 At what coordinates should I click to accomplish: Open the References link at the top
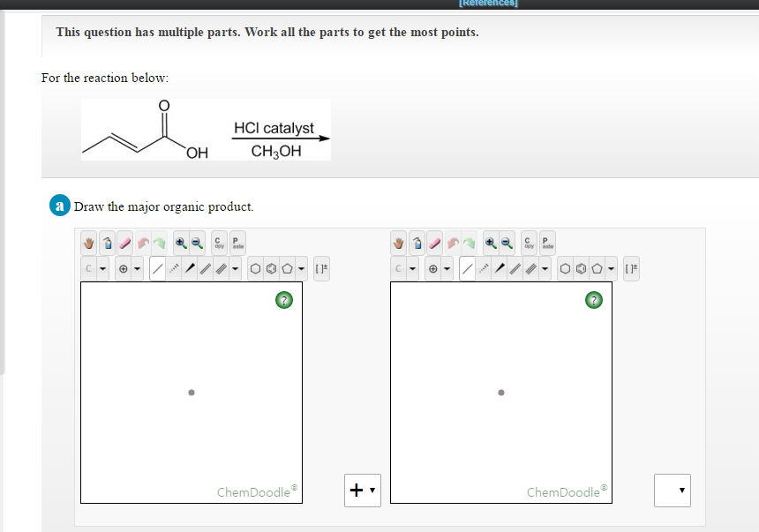[x=488, y=3]
